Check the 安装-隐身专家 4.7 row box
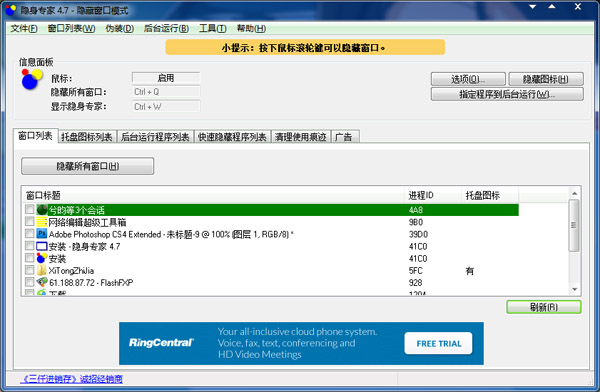Screen dimensions: 600x392 (x=29, y=245)
